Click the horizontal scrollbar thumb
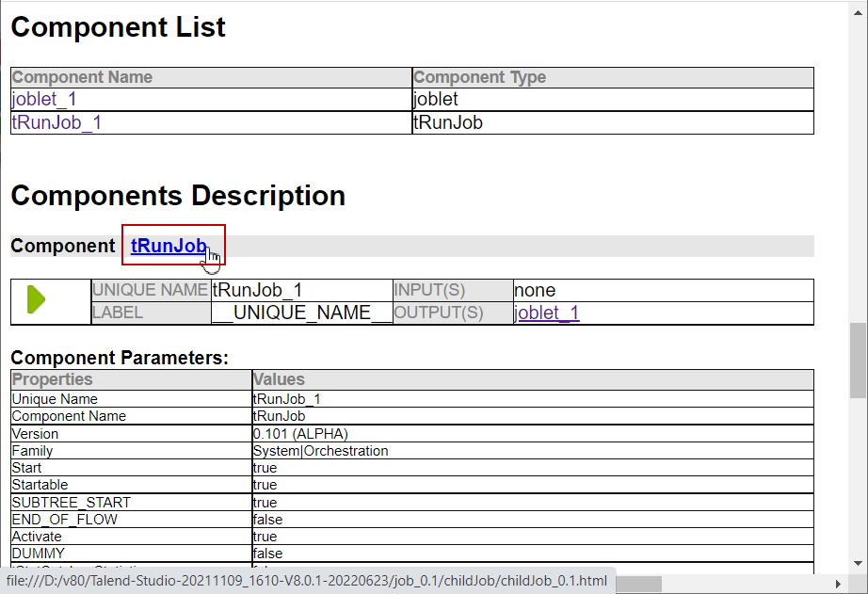 click(x=638, y=584)
